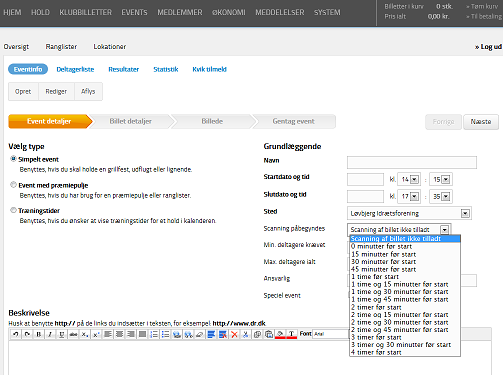Viewport: 503px width, 375px height.
Task: Open the Kvik tilmeld tab
Action: [209, 69]
